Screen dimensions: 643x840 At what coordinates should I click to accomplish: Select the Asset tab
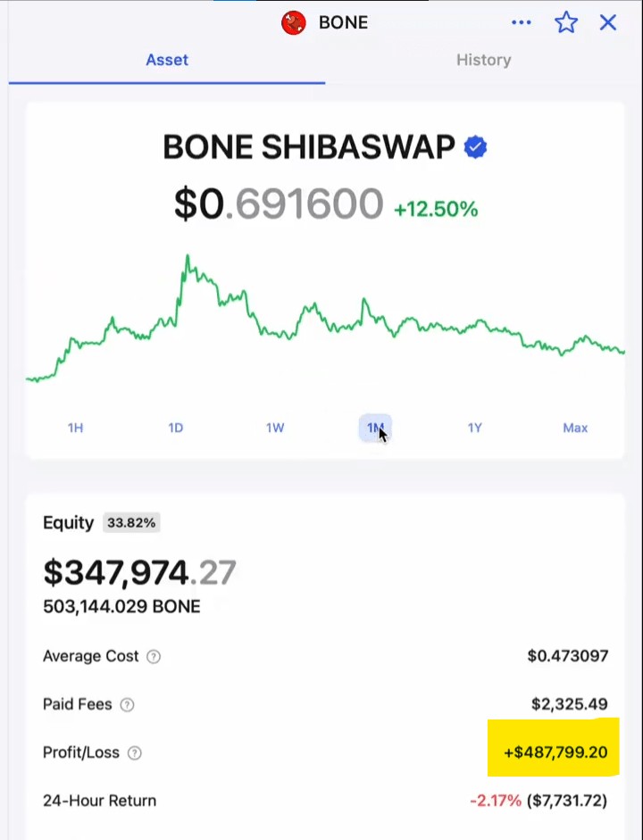click(167, 60)
